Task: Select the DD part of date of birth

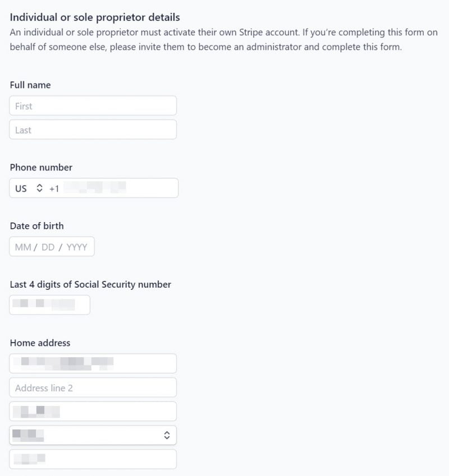Action: (x=48, y=247)
